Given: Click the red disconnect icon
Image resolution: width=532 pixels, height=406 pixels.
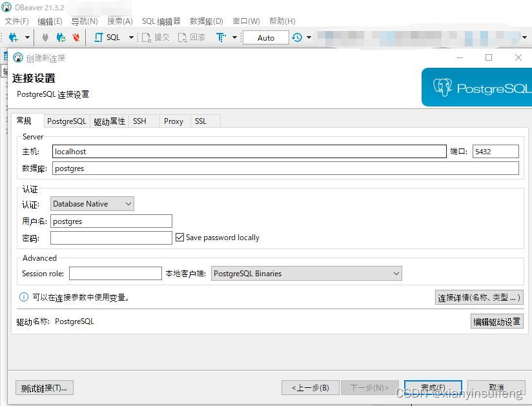Looking at the screenshot, I should [x=76, y=37].
